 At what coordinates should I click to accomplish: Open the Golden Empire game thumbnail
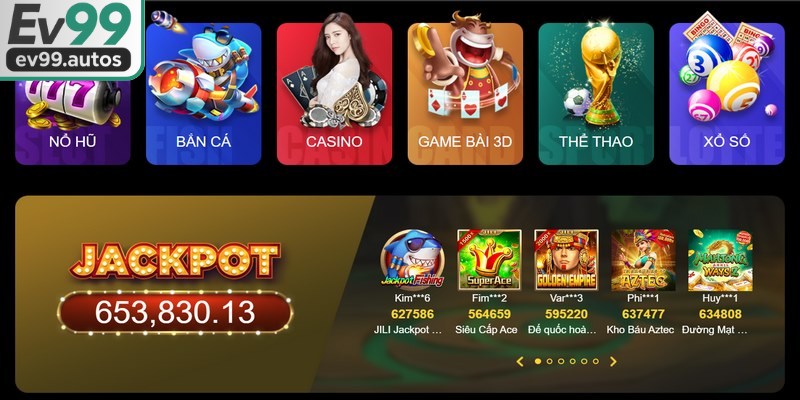coord(566,260)
